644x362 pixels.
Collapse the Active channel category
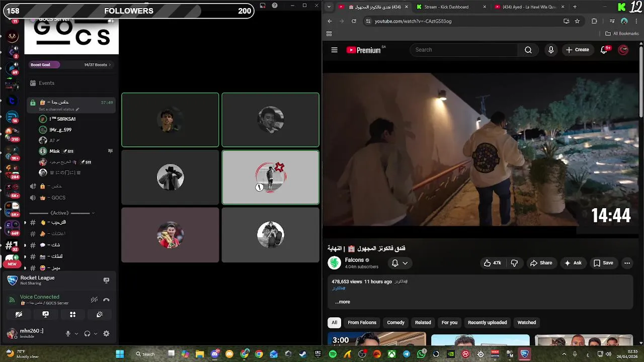[x=60, y=213]
